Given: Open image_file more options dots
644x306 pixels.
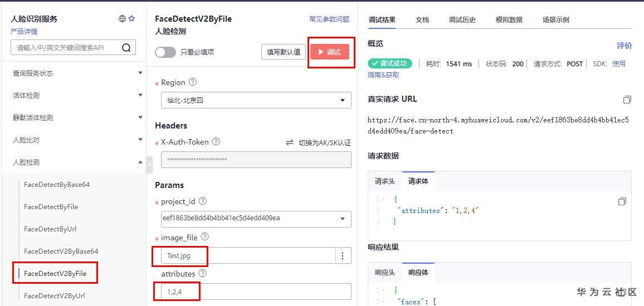Looking at the screenshot, I should pyautogui.click(x=343, y=255).
